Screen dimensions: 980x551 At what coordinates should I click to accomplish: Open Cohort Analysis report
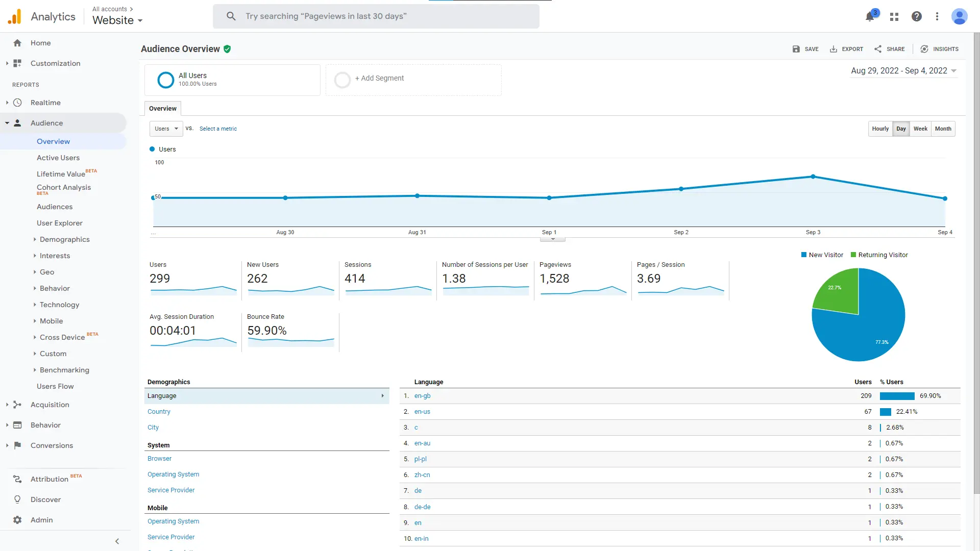pyautogui.click(x=64, y=188)
